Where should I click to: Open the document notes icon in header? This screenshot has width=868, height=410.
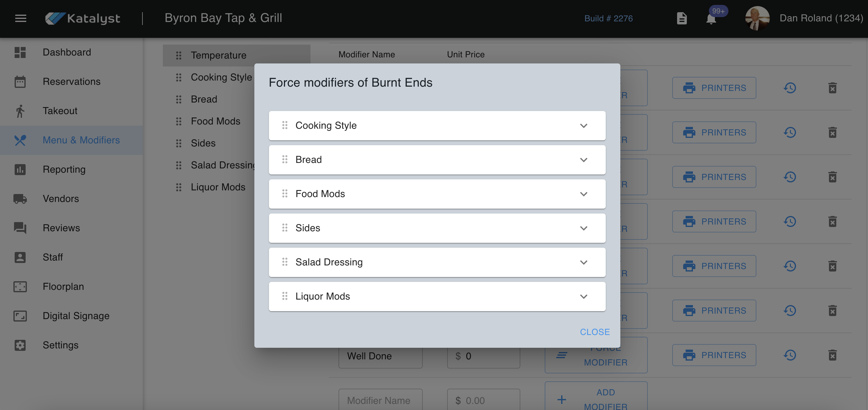pos(681,18)
